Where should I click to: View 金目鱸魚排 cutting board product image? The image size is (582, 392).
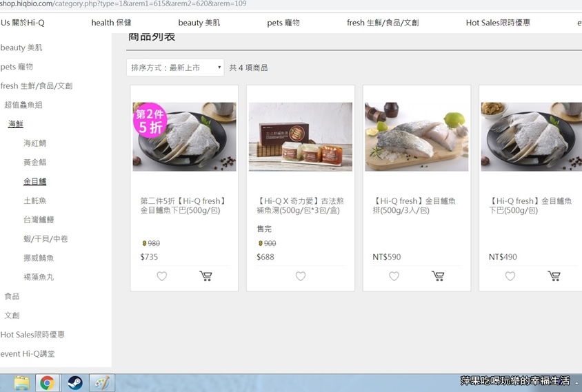pyautogui.click(x=417, y=137)
